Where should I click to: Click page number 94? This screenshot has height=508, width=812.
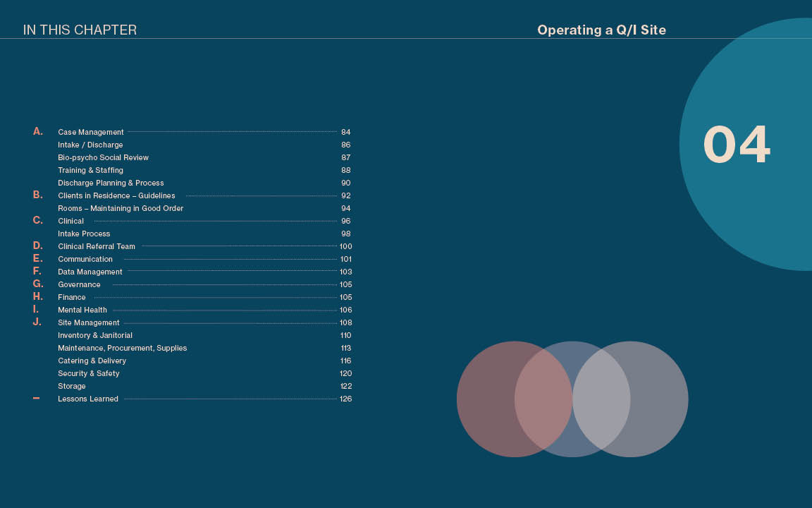(346, 208)
